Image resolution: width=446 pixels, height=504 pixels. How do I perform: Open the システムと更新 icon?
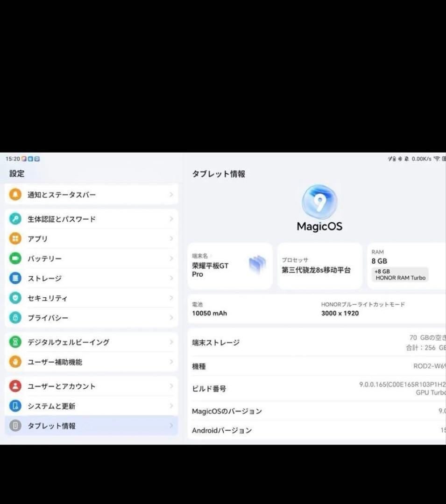pyautogui.click(x=15, y=406)
